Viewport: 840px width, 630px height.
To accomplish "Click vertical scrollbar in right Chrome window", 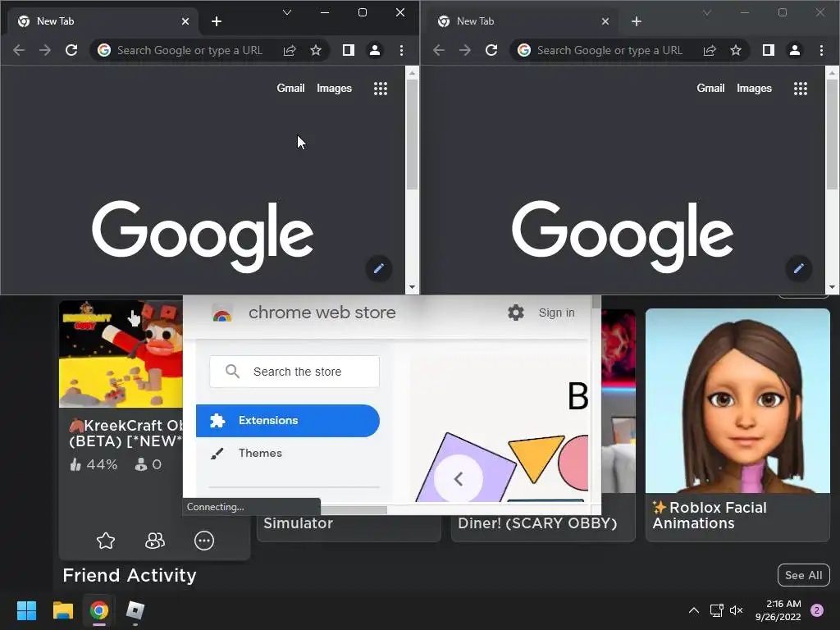I will click(832, 135).
